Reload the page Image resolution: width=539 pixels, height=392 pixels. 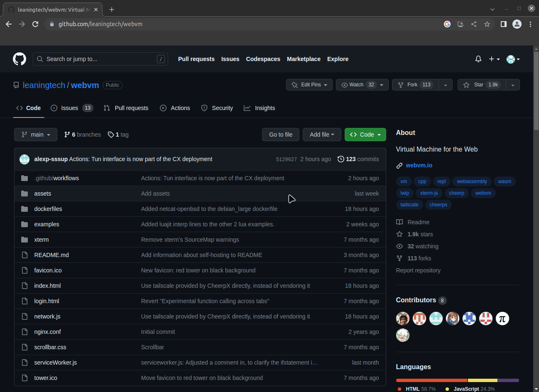point(35,24)
